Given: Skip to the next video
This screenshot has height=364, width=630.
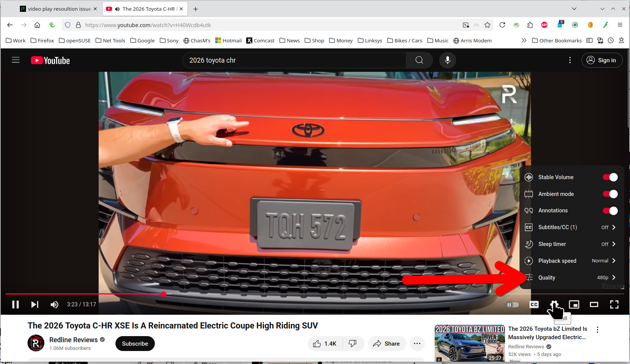Looking at the screenshot, I should (35, 304).
